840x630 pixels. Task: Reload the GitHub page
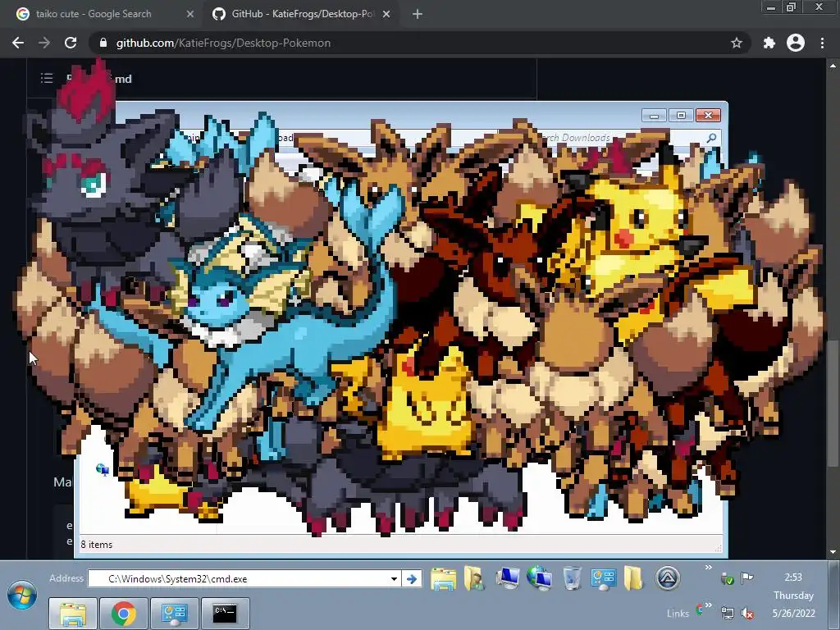click(71, 43)
